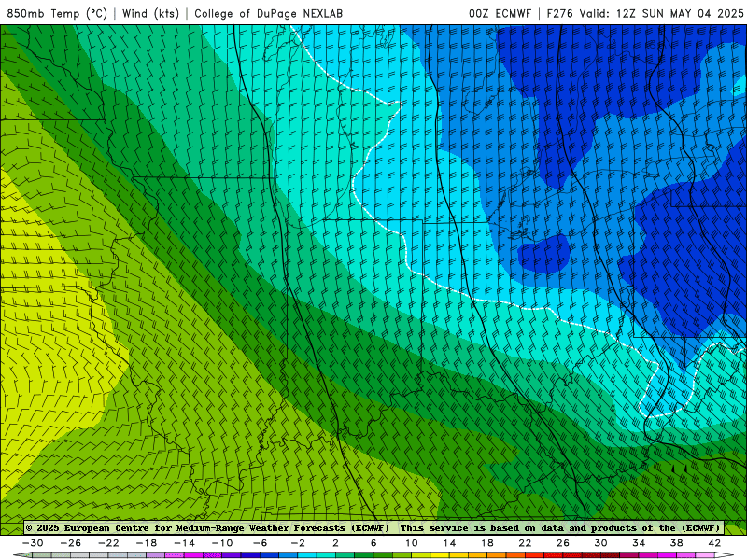The image size is (747, 560).
Task: Click the 34 legend value
Action: click(639, 543)
